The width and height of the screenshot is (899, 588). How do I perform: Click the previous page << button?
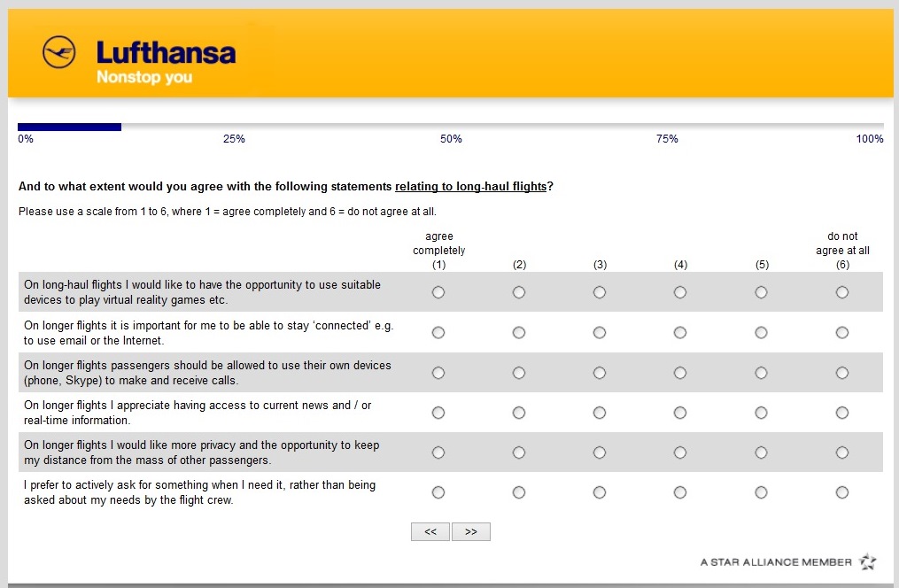coord(430,531)
